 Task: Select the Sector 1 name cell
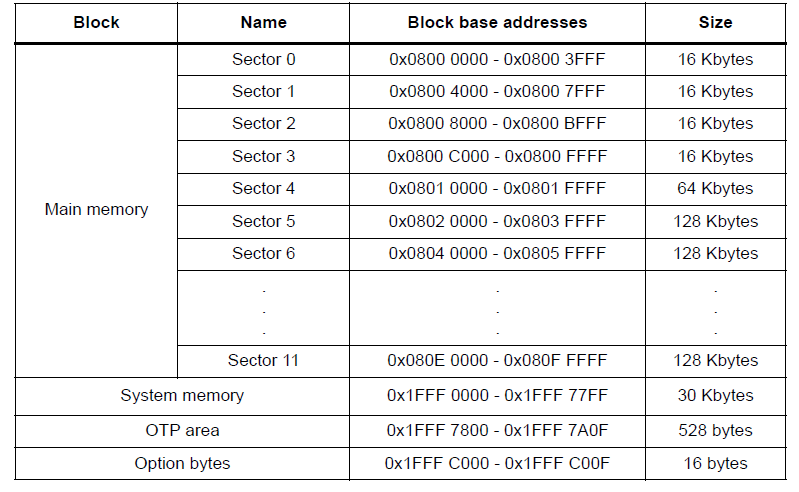pyautogui.click(x=264, y=91)
